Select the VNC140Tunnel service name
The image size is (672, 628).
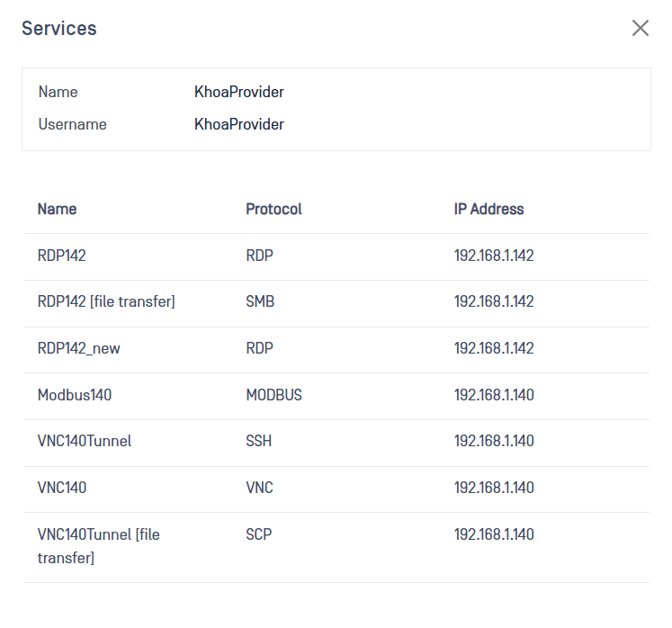tap(85, 441)
